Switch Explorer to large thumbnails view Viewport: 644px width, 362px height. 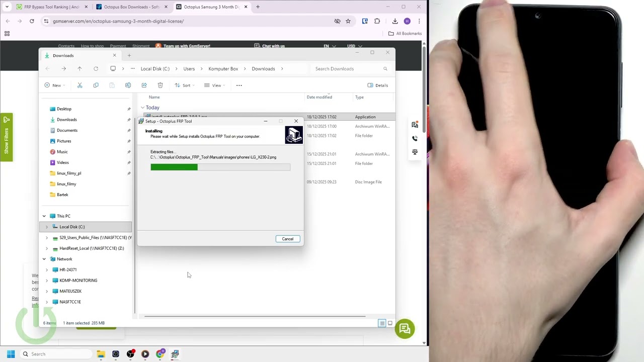point(390,323)
